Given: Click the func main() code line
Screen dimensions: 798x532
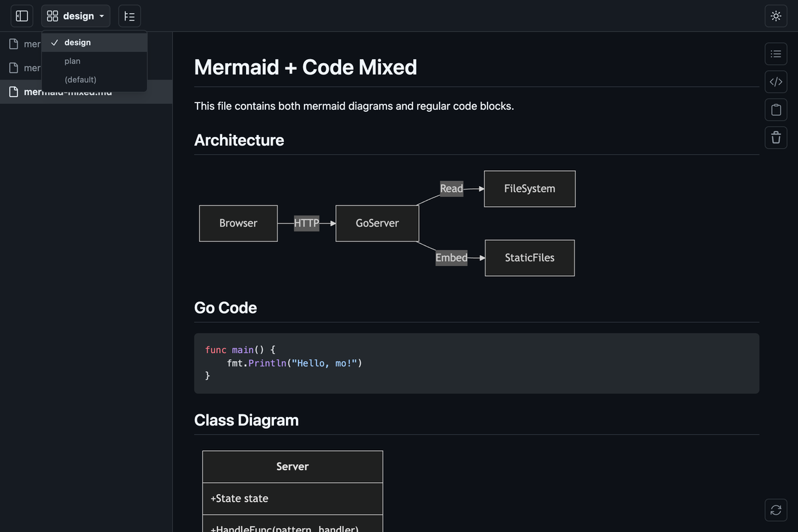Looking at the screenshot, I should pos(240,350).
